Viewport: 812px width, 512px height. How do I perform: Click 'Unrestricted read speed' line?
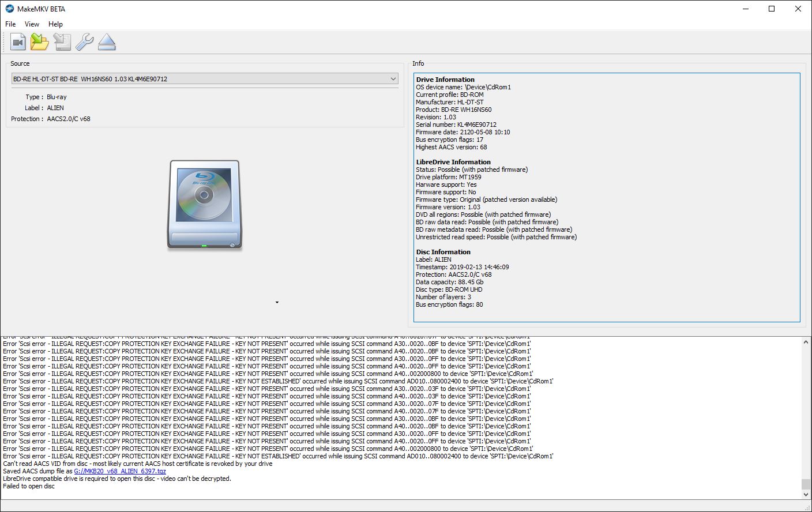coord(497,237)
